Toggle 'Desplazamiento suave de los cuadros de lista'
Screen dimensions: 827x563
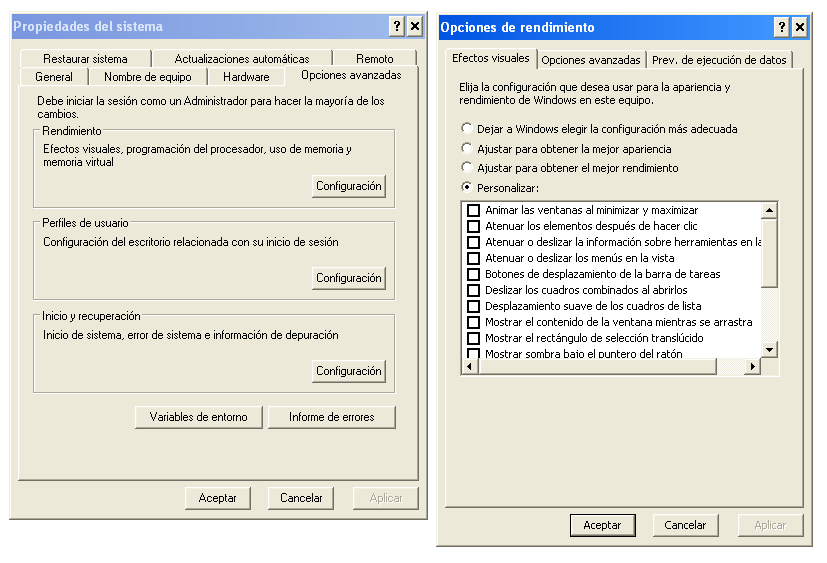pos(474,306)
